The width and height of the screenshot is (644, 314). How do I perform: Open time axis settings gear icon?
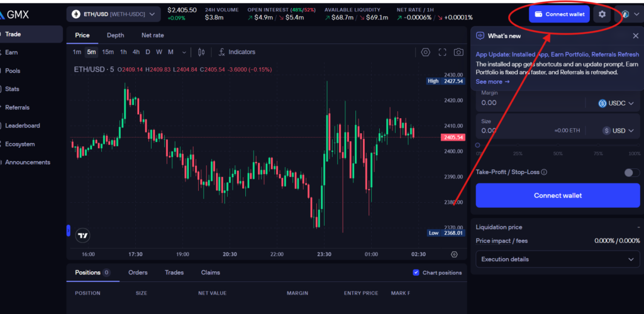coord(454,254)
